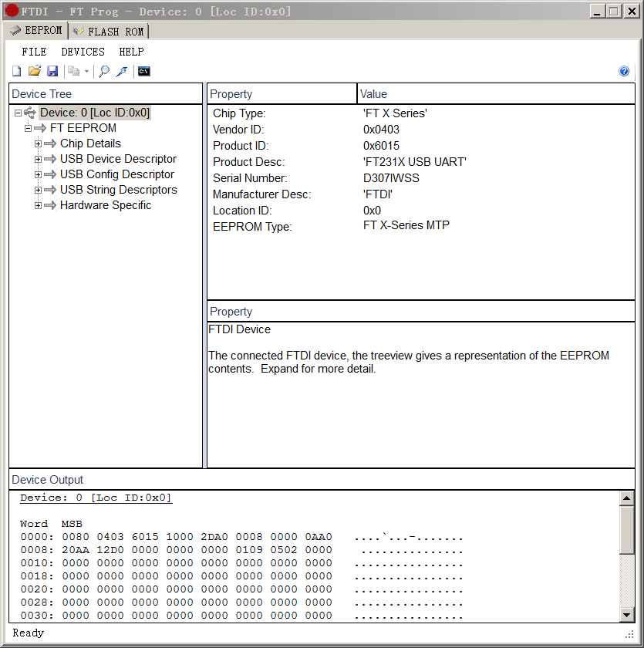Click the 'FT X Series' chip type value
Screen dimensions: 644x648
(x=395, y=113)
